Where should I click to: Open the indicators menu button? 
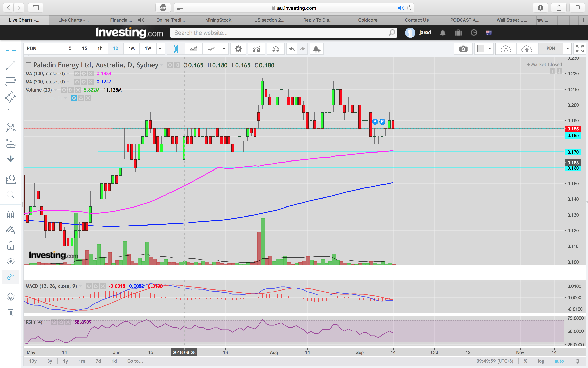click(x=257, y=49)
